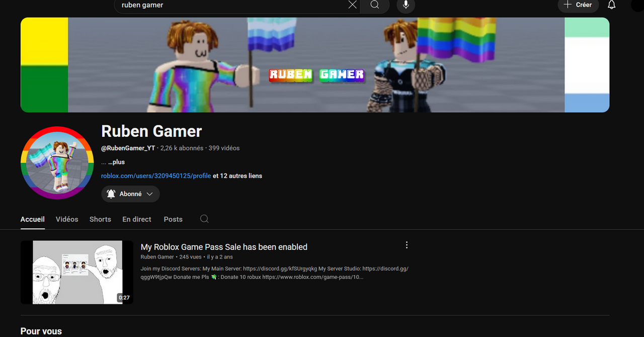
Task: Open the roblox.com profile link
Action: 156,176
